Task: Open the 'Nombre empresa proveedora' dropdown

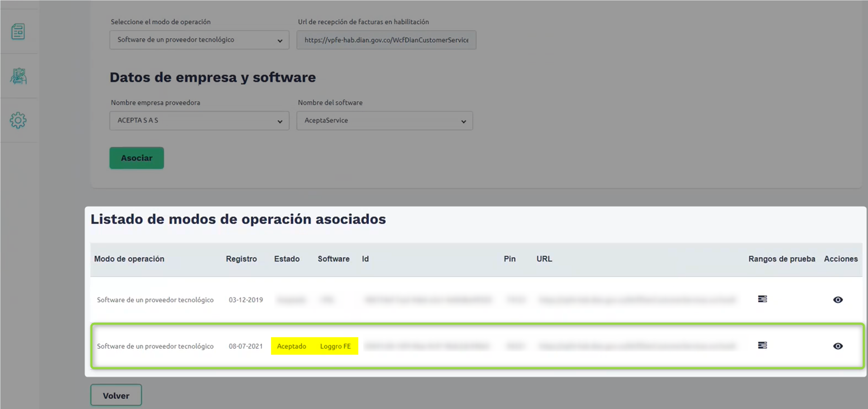Action: 199,121
